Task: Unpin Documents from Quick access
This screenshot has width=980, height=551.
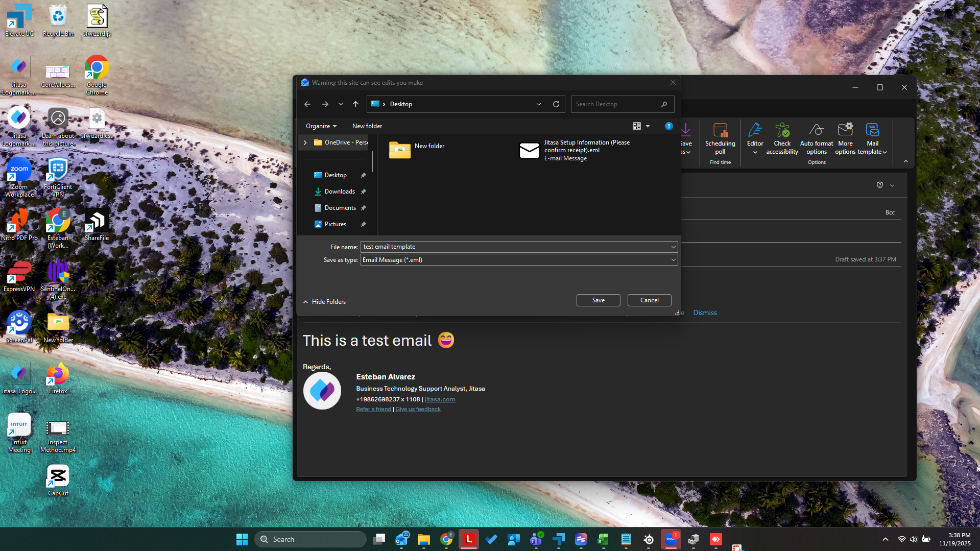Action: [x=363, y=208]
